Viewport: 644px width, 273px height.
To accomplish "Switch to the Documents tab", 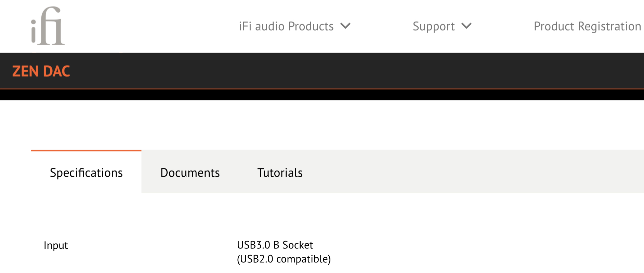I will pos(190,173).
